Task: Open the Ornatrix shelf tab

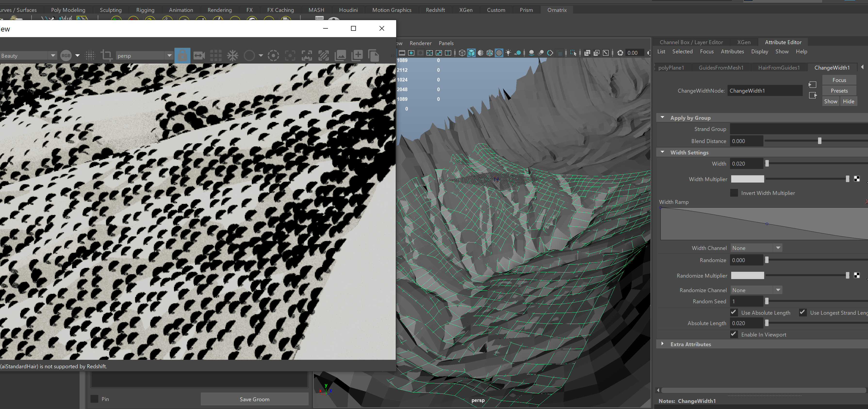Action: click(x=557, y=10)
